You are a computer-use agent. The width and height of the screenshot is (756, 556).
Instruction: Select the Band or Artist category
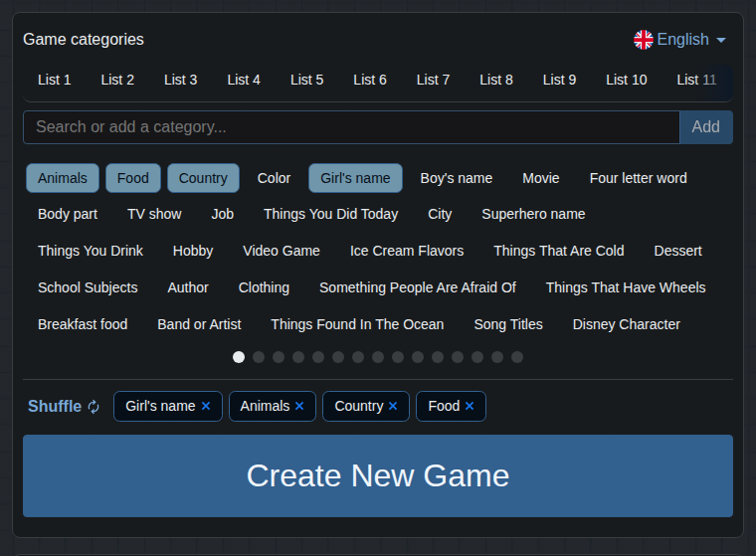(199, 324)
